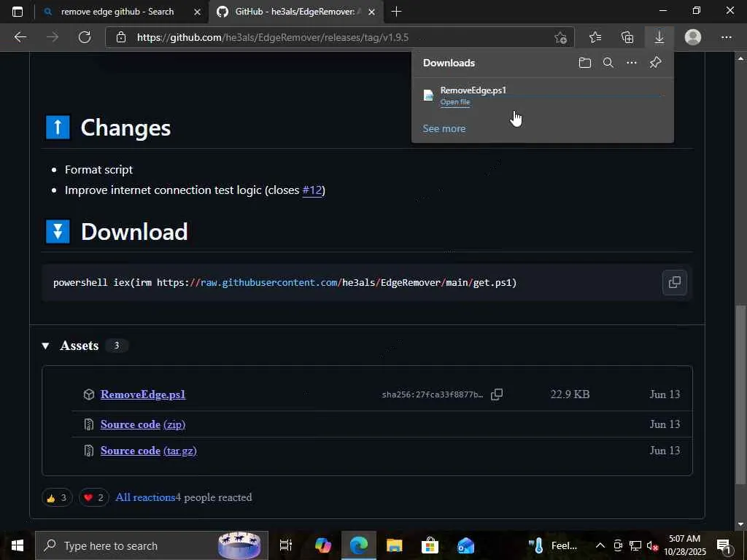Copy the sha256 hash

[x=497, y=394]
